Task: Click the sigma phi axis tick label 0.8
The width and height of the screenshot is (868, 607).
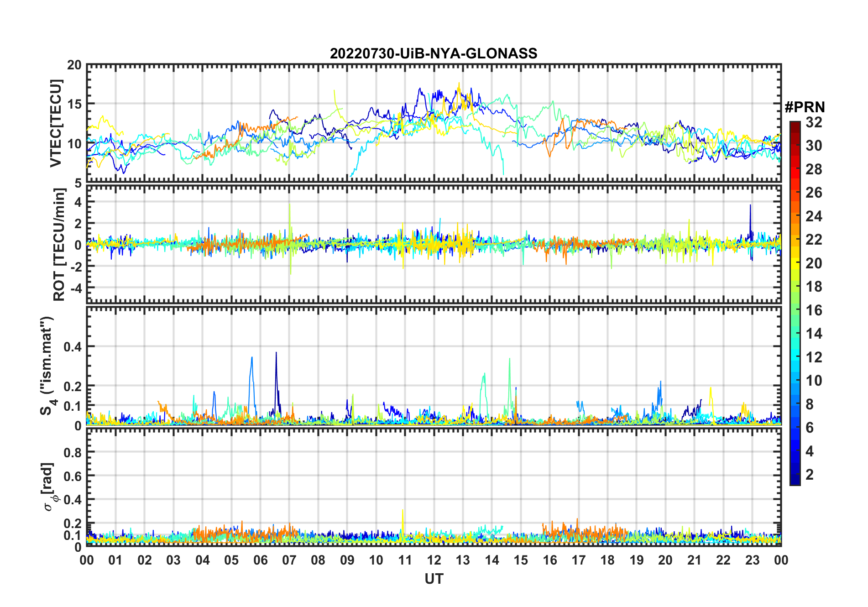Action: click(x=73, y=452)
